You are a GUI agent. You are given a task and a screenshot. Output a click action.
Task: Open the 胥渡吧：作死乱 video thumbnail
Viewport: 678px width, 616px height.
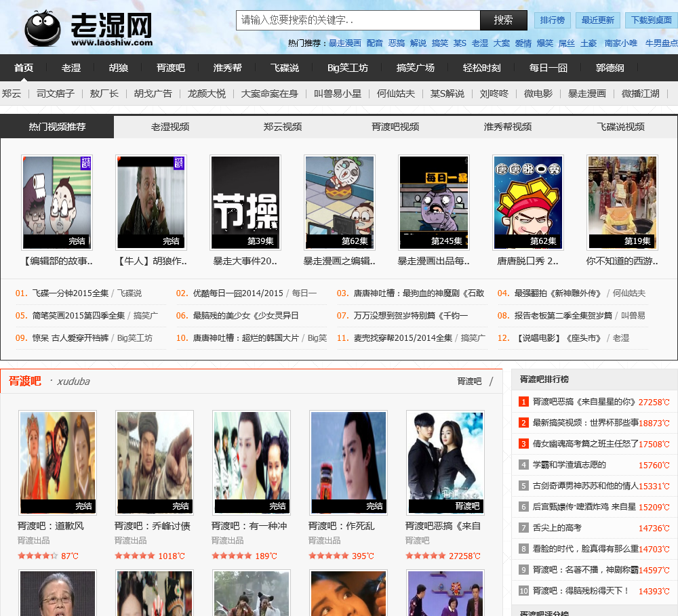348,463
